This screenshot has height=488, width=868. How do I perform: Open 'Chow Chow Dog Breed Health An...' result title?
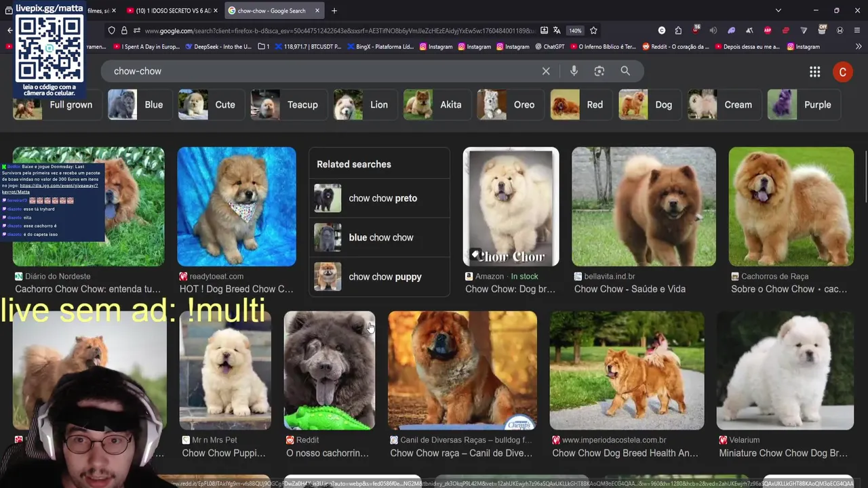tap(625, 453)
